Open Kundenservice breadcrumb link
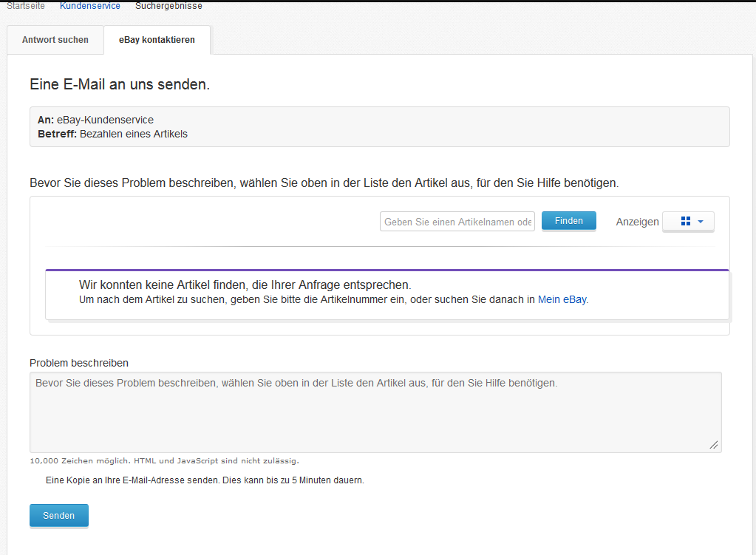 tap(90, 6)
